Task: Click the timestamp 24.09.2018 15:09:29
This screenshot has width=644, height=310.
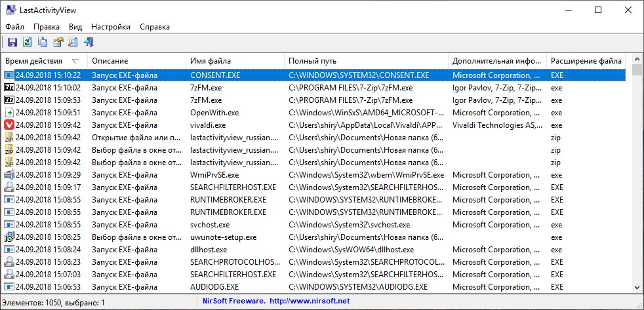Action: pos(48,175)
